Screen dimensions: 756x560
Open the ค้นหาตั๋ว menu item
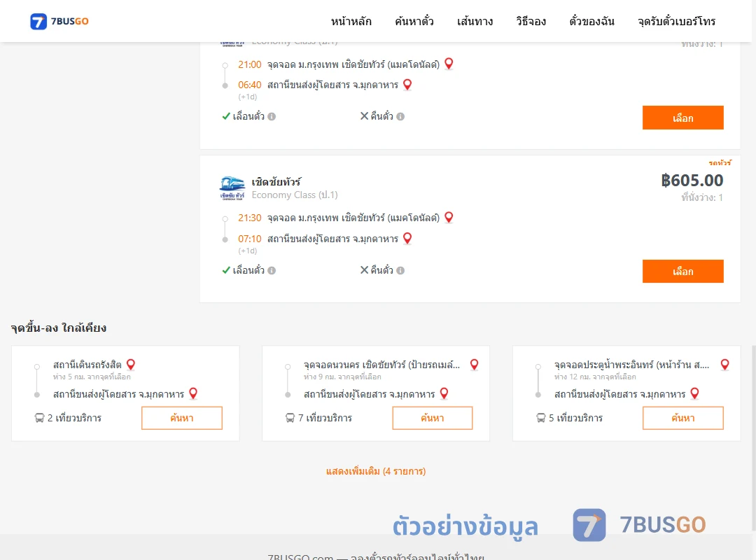(x=414, y=21)
